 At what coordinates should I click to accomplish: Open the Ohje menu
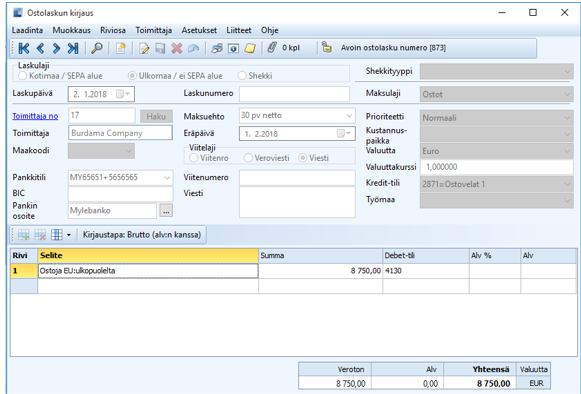coord(269,30)
